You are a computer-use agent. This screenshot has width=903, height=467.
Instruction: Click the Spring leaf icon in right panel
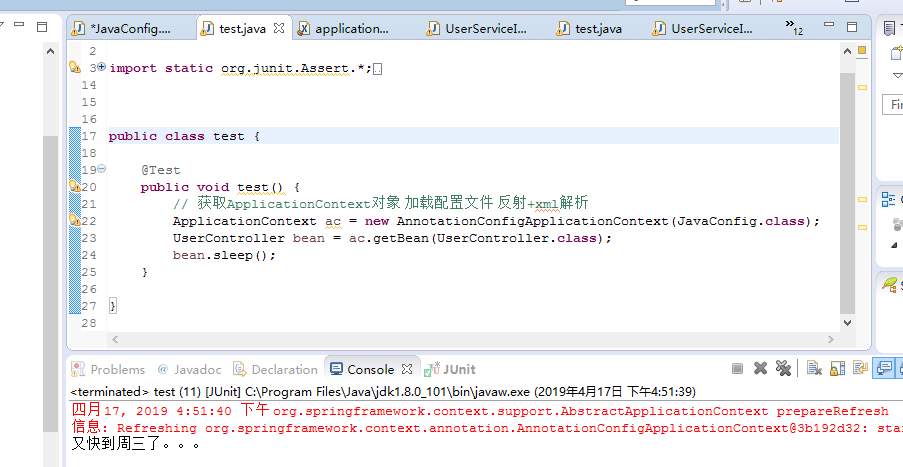click(890, 283)
